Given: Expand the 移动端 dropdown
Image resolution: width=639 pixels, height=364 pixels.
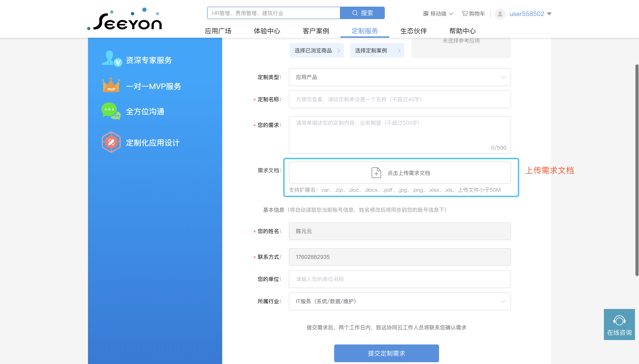Looking at the screenshot, I should 438,14.
